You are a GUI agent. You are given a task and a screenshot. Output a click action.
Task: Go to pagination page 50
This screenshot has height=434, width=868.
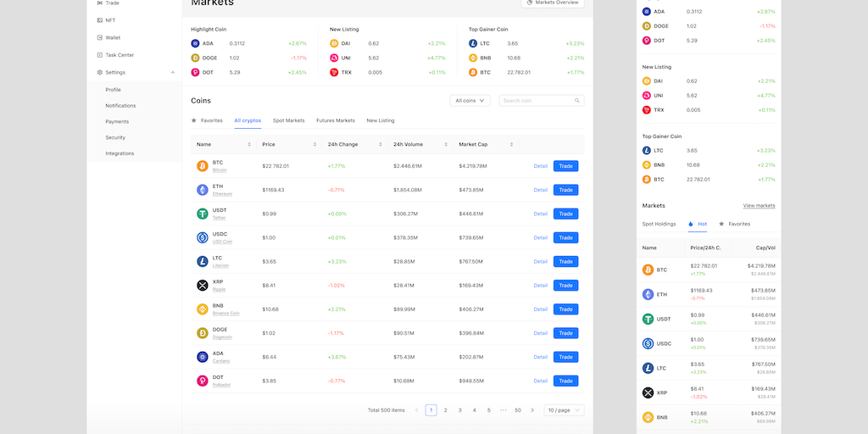tap(518, 410)
